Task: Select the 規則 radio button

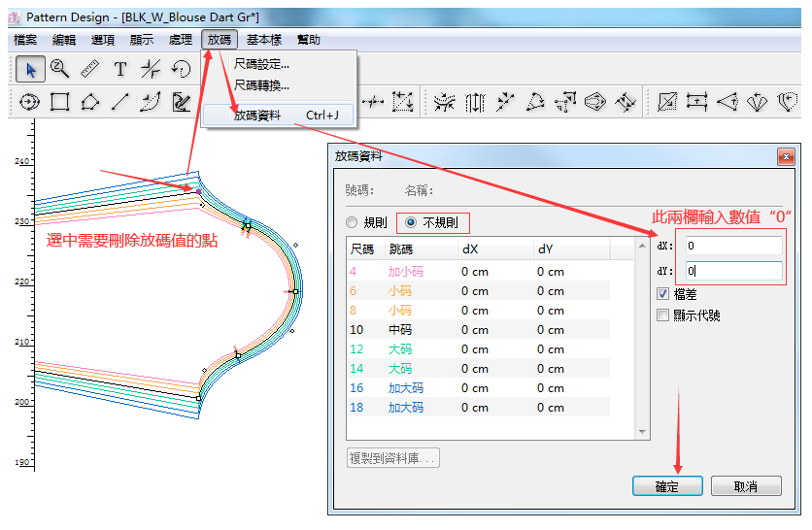Action: click(354, 222)
